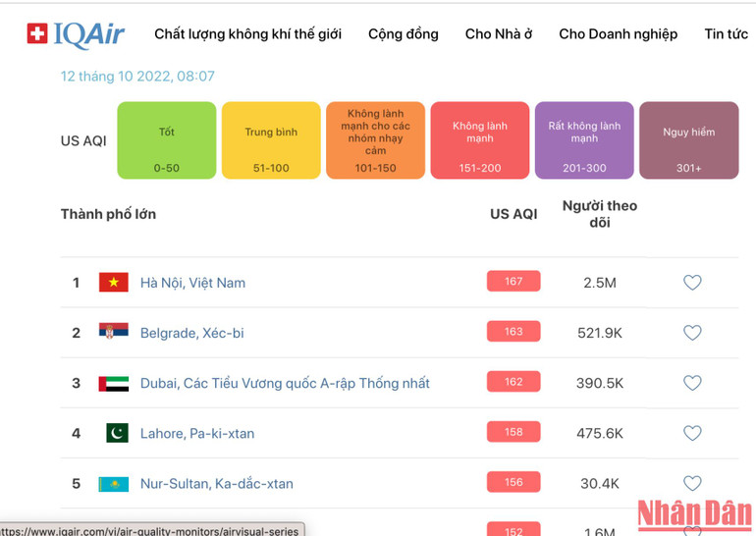Favorite Hà Nội with the heart icon
Screen dimensions: 756x536
point(692,283)
